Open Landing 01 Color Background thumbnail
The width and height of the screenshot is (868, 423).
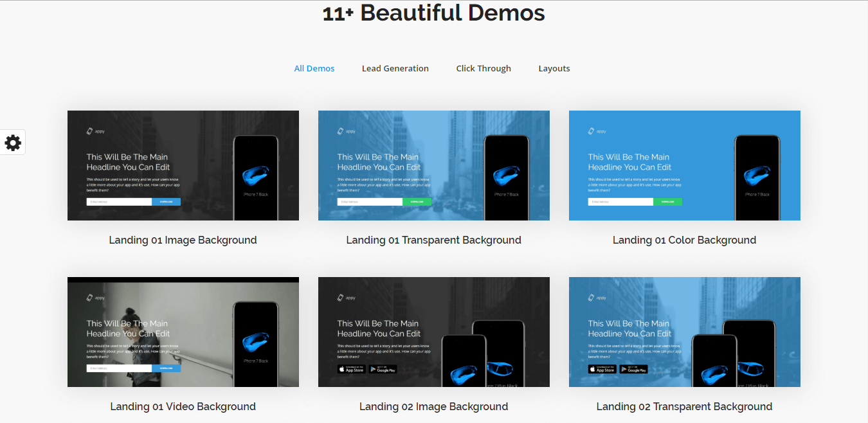pyautogui.click(x=684, y=165)
